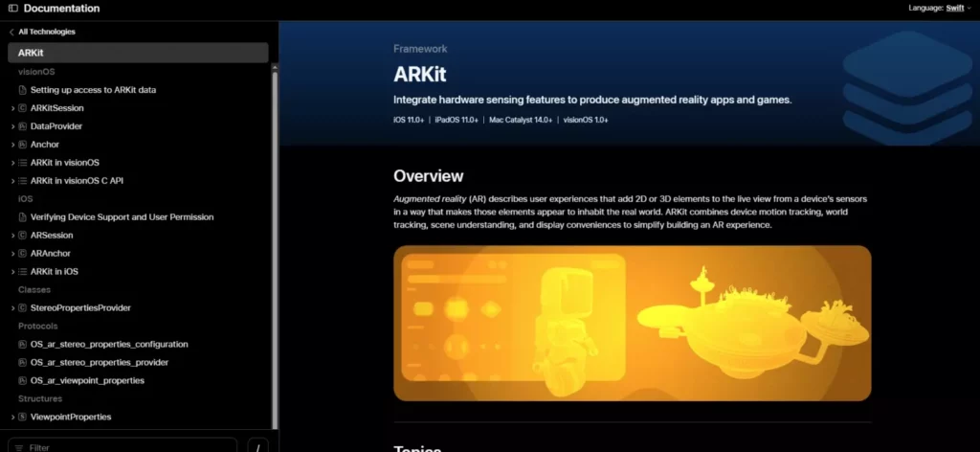Click the list icon beside ARKit in visionOS C API
Screen dimensions: 980x452
[x=23, y=181]
